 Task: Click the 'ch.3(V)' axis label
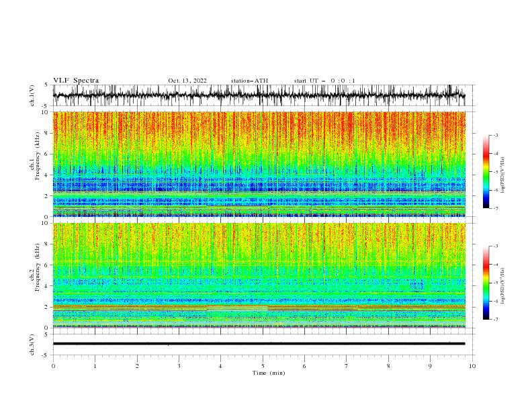pyautogui.click(x=32, y=345)
